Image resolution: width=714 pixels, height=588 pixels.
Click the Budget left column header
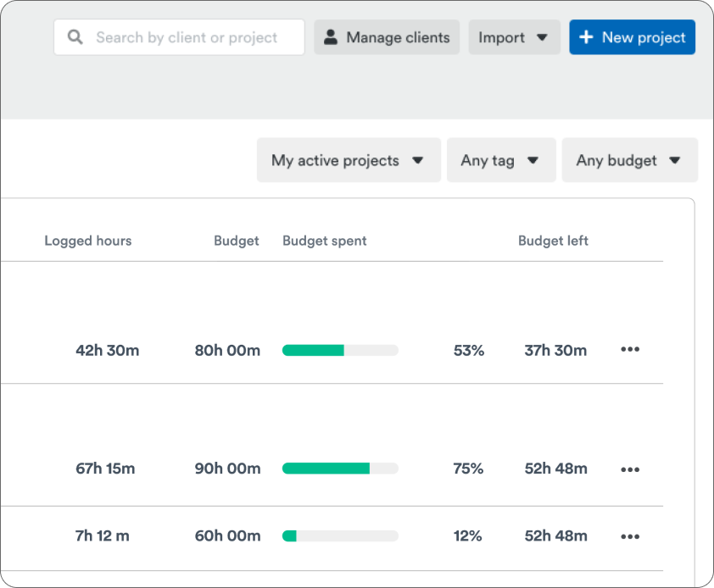click(553, 241)
